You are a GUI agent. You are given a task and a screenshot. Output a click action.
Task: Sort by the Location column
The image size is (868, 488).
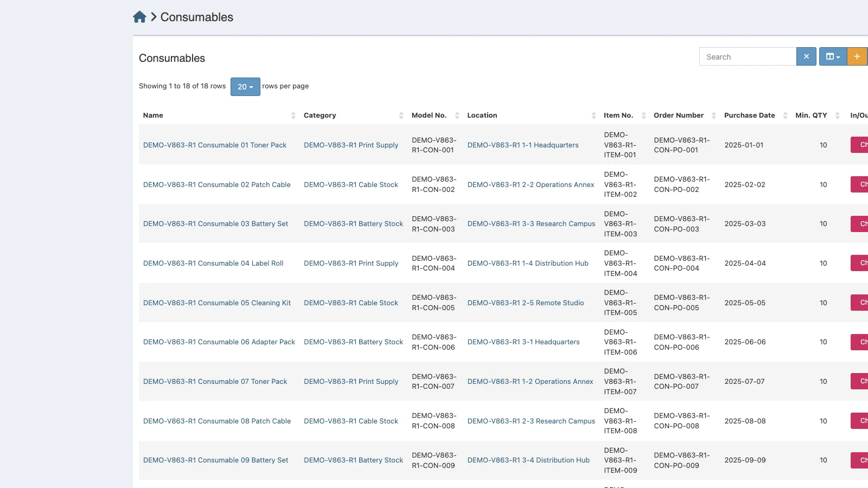coord(531,115)
